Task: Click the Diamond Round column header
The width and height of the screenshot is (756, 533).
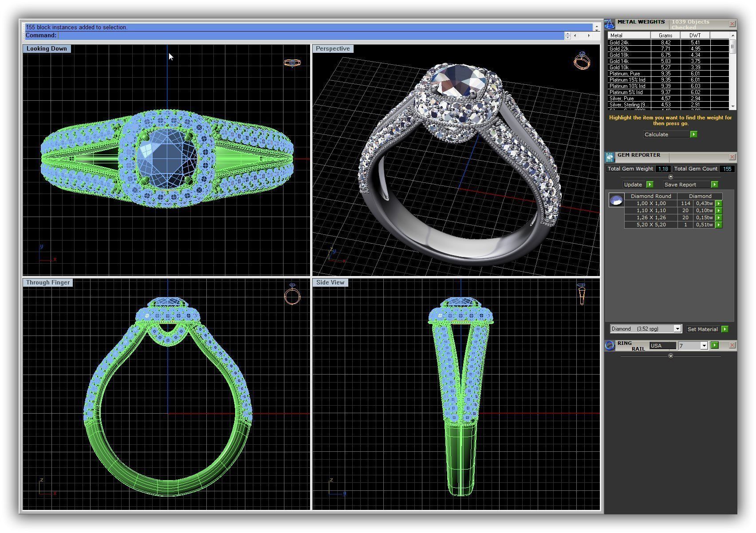Action: pyautogui.click(x=651, y=196)
